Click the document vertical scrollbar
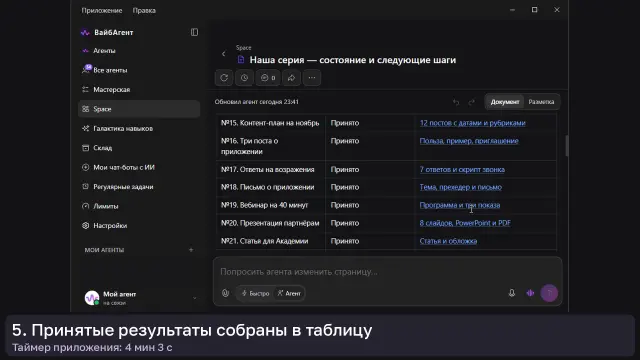The width and height of the screenshot is (640, 360). click(567, 145)
